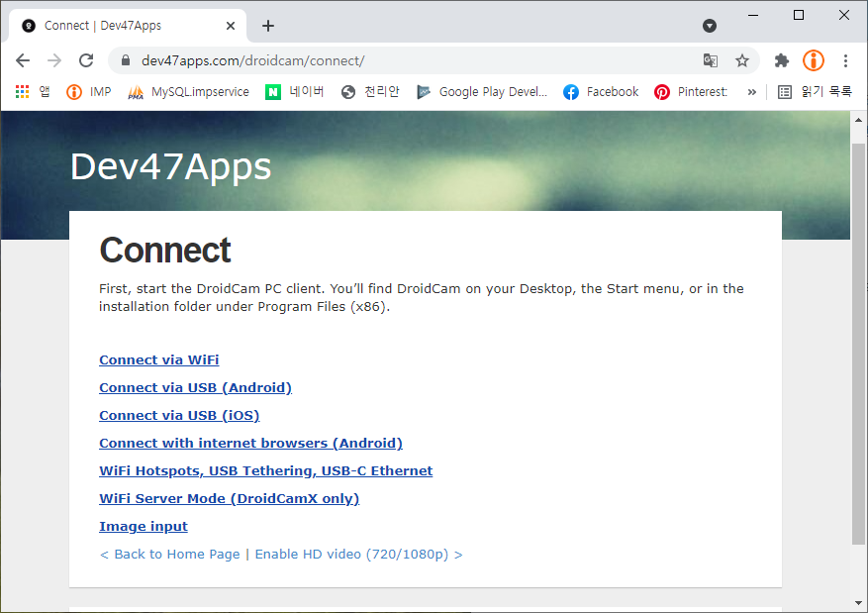Viewport: 868px width, 613px height.
Task: Open WiFi Hotspots, USB Tethering link
Action: pyautogui.click(x=265, y=470)
